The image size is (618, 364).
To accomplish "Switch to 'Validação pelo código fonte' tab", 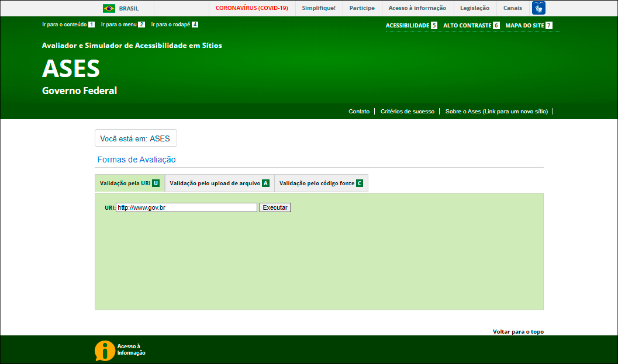I will (321, 183).
